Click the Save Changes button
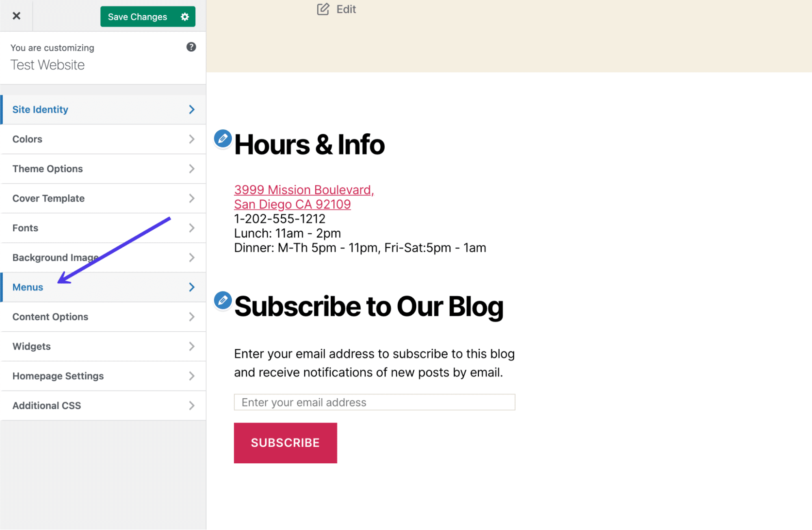 click(x=137, y=16)
